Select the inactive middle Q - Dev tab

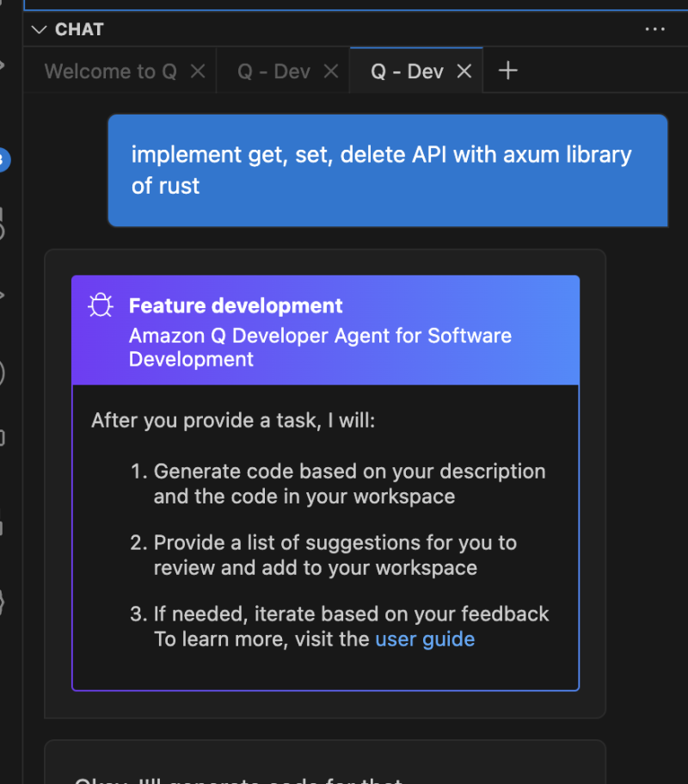pyautogui.click(x=273, y=71)
